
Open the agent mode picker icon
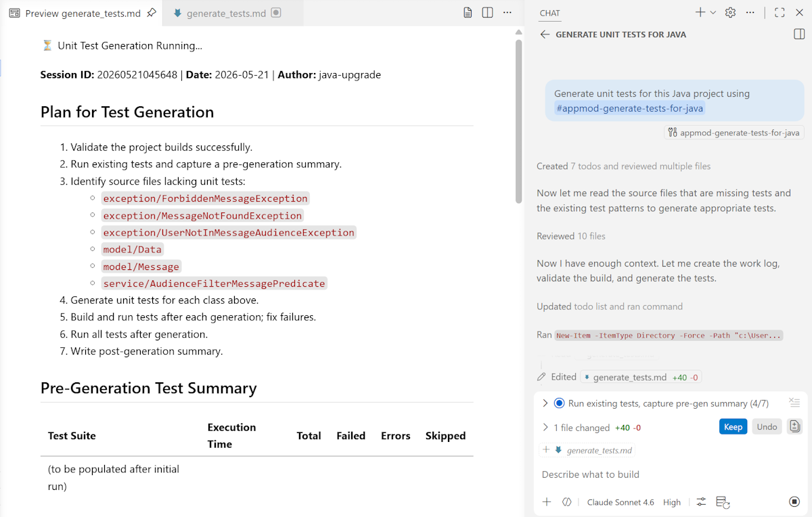(567, 501)
